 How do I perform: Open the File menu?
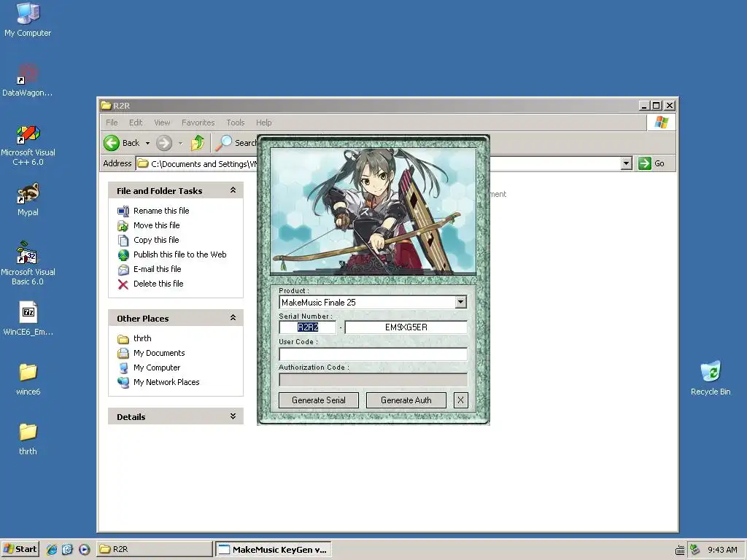pos(112,122)
